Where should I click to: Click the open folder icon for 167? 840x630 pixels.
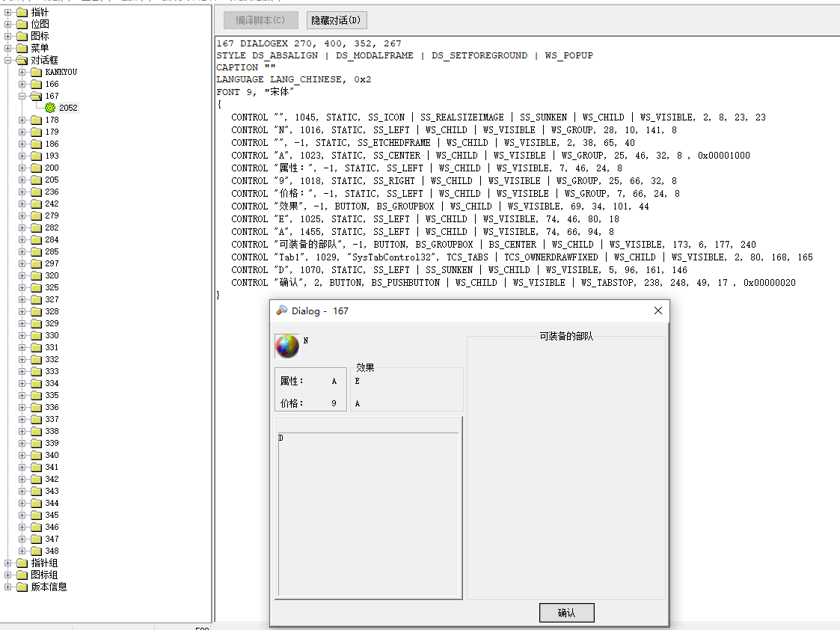(36, 96)
